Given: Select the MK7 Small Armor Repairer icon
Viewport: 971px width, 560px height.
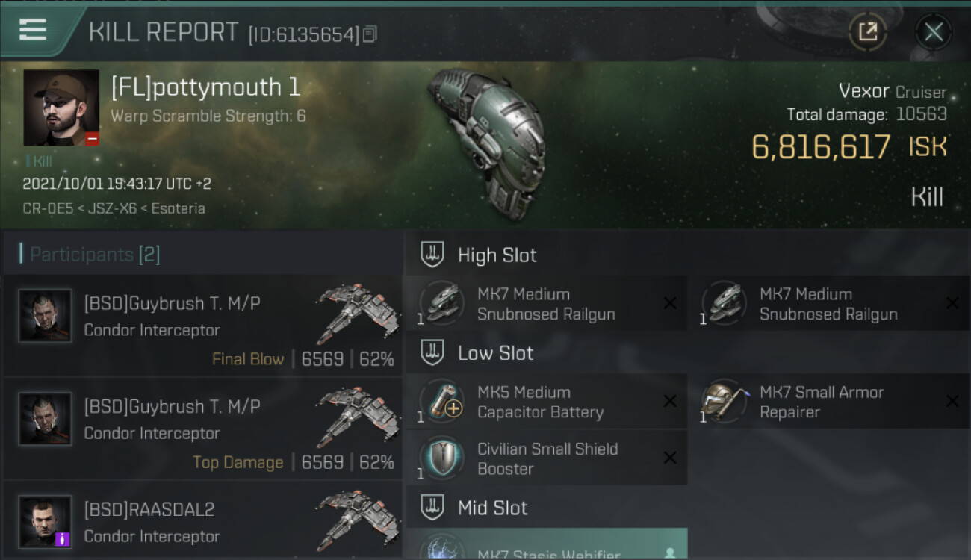Looking at the screenshot, I should (724, 401).
